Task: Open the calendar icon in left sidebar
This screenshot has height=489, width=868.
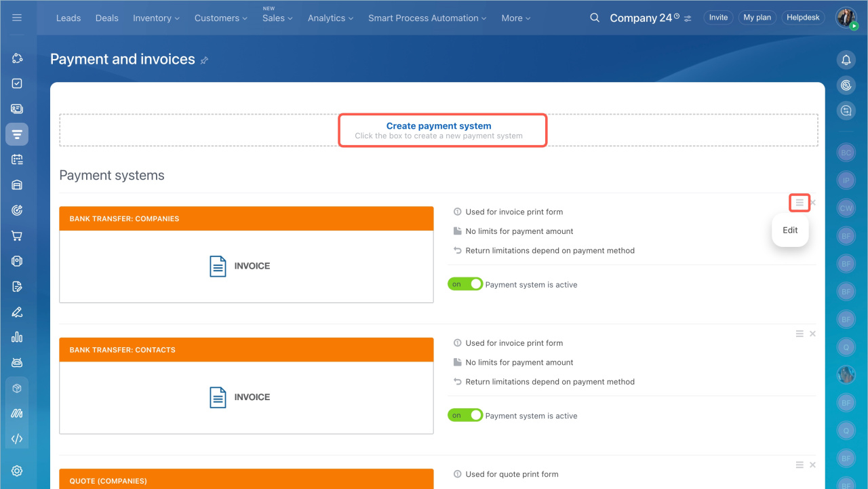Action: tap(17, 159)
